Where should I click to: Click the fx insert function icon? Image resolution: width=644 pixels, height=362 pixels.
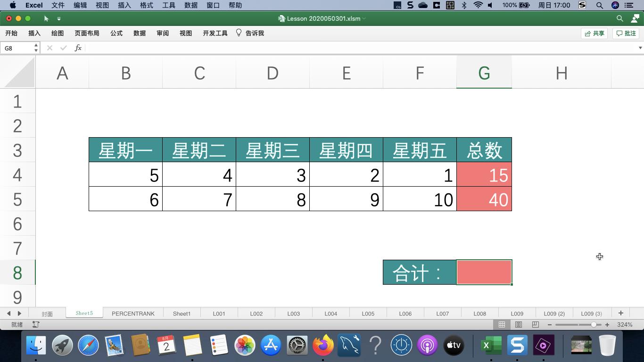point(78,48)
